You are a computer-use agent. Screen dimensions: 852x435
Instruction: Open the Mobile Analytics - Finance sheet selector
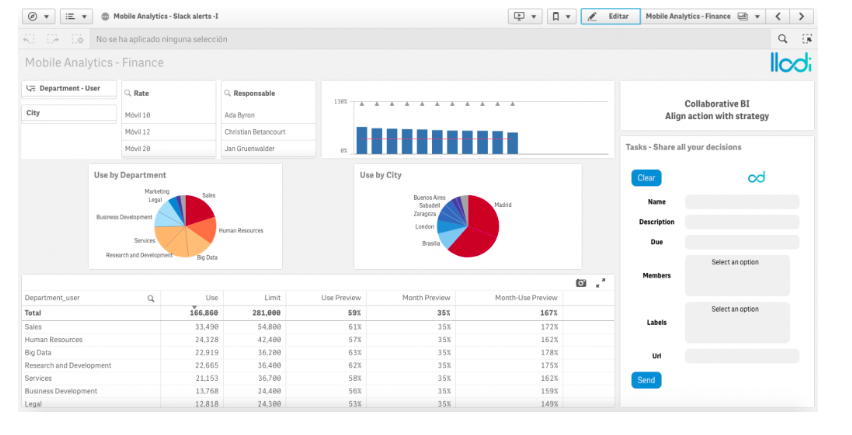tap(703, 16)
